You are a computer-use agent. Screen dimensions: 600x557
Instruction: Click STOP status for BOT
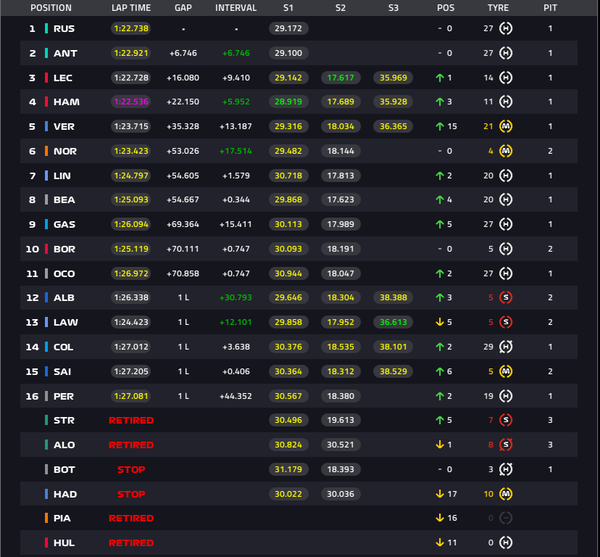click(131, 469)
